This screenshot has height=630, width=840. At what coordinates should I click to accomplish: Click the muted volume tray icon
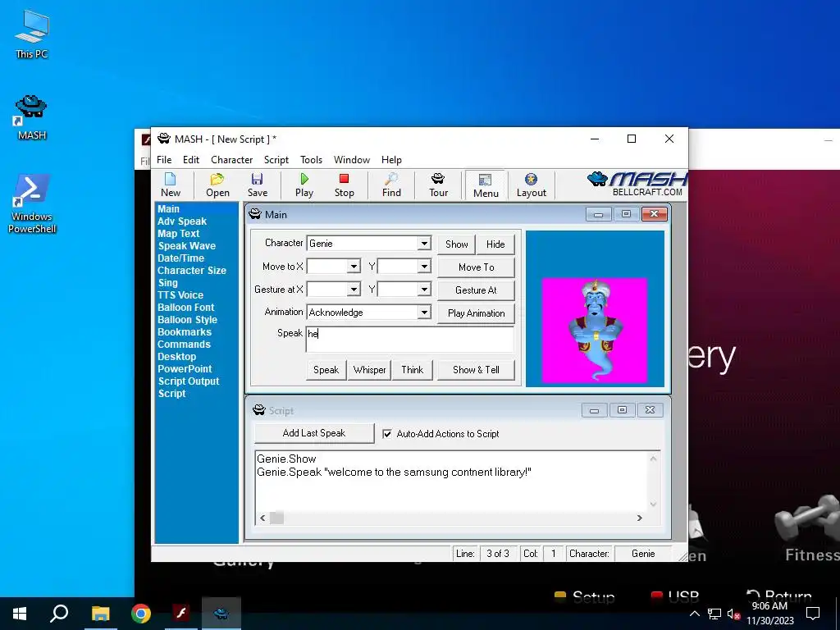point(733,614)
